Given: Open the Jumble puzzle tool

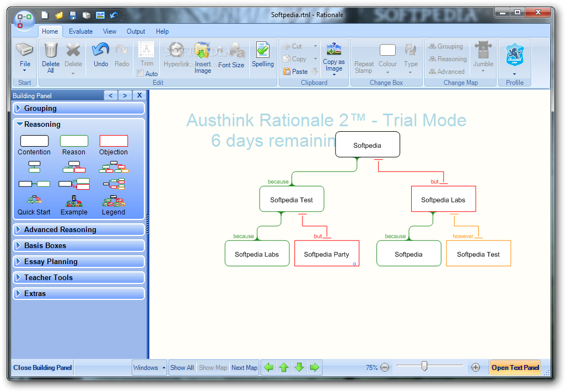Looking at the screenshot, I should [483, 56].
